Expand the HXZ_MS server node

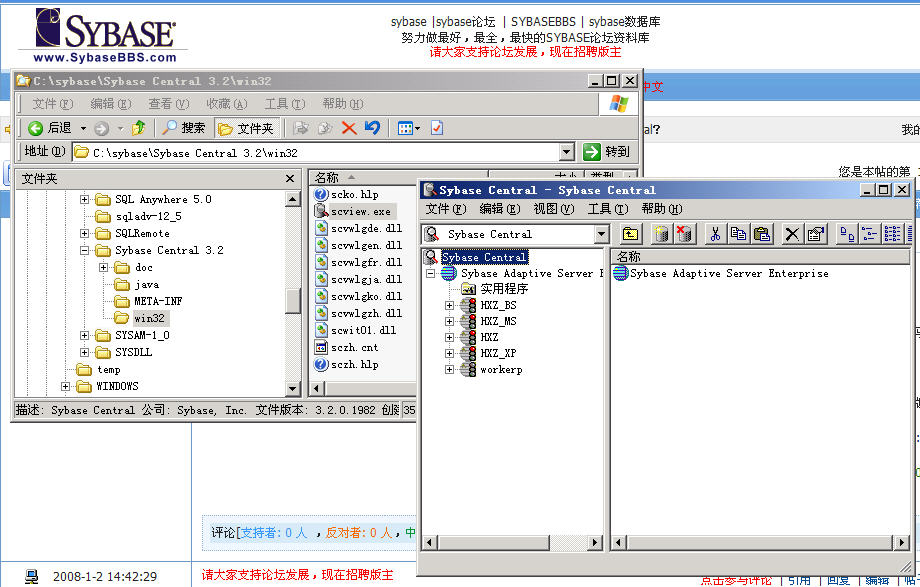[x=449, y=321]
